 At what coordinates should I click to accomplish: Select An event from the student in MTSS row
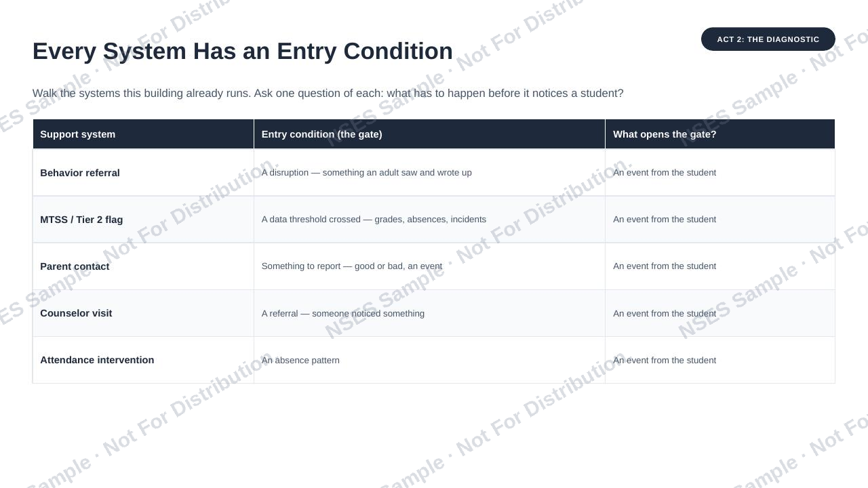(x=665, y=220)
